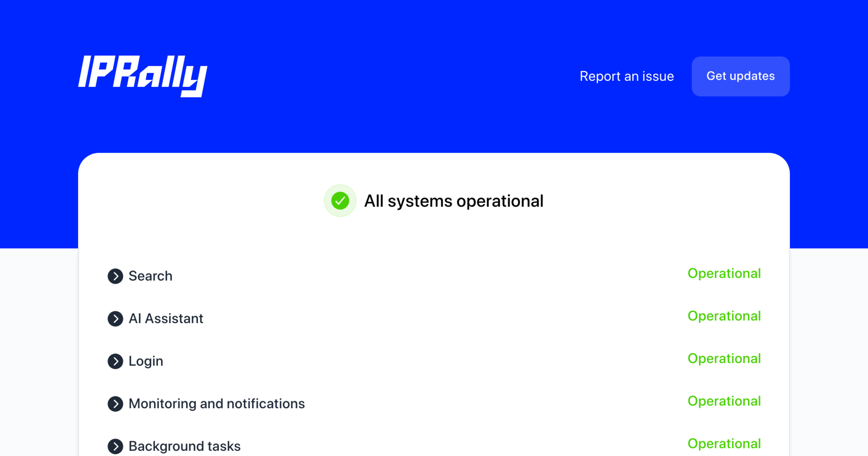868x456 pixels.
Task: Select the Login component label
Action: tap(146, 361)
